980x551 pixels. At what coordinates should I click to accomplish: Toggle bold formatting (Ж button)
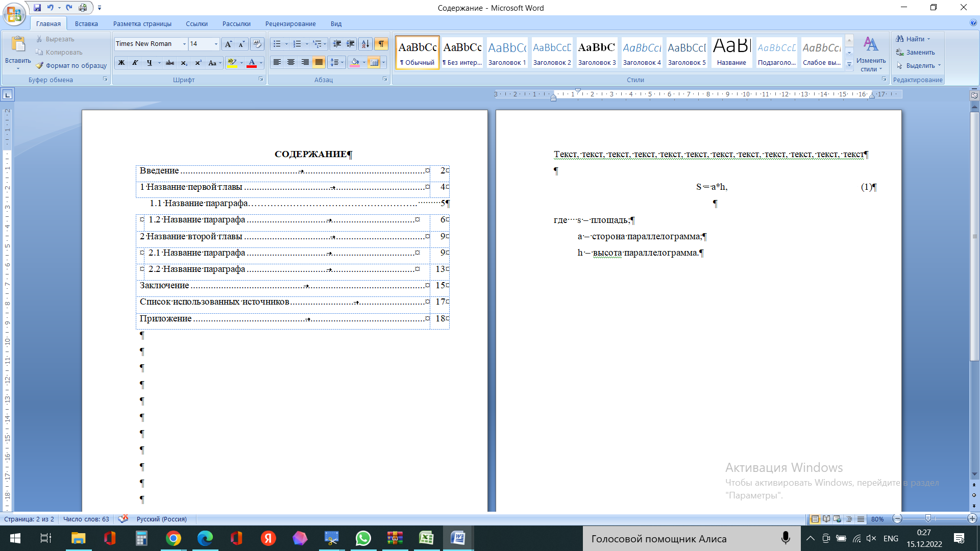pyautogui.click(x=121, y=63)
